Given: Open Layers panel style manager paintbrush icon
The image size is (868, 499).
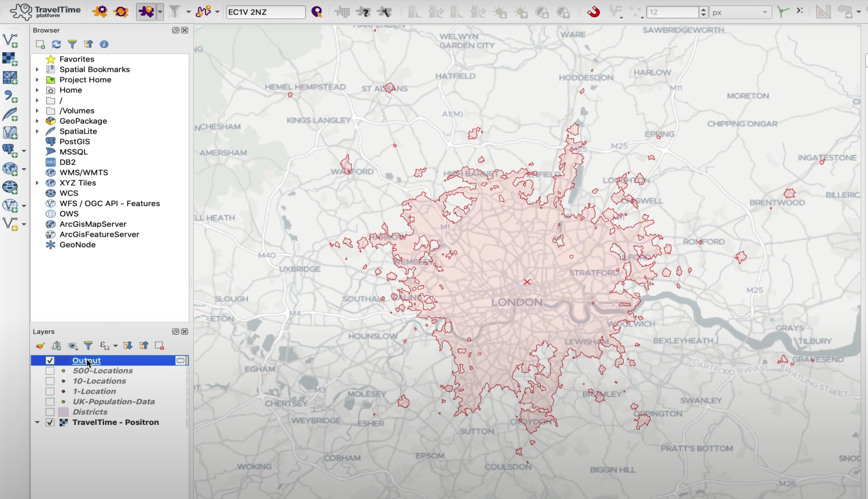Looking at the screenshot, I should [40, 346].
